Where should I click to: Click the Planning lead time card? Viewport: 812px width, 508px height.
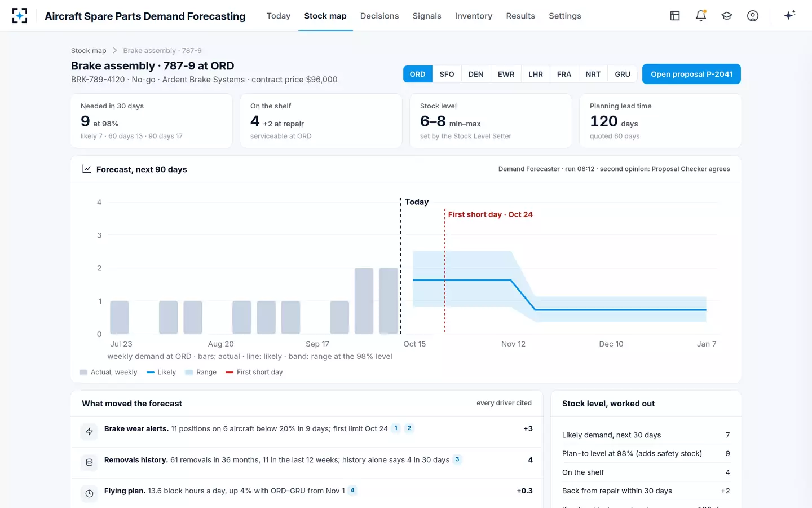(660, 121)
